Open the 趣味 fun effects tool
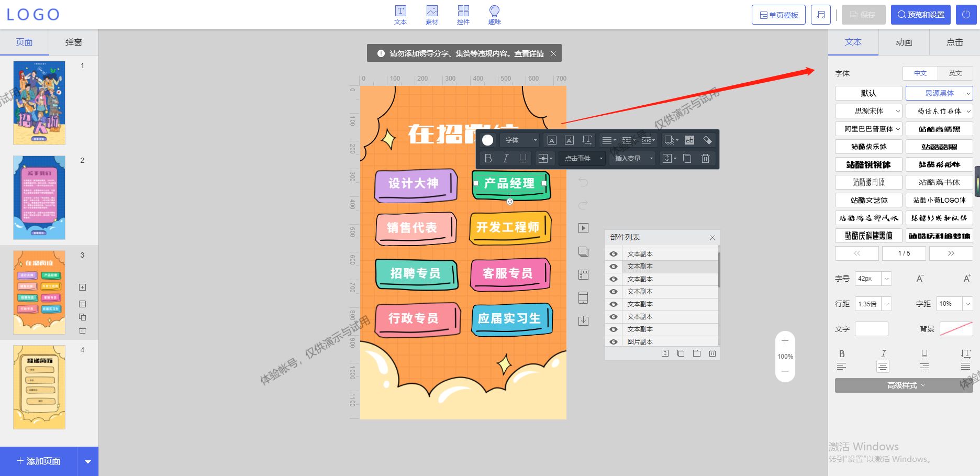This screenshot has width=980, height=476. [495, 15]
